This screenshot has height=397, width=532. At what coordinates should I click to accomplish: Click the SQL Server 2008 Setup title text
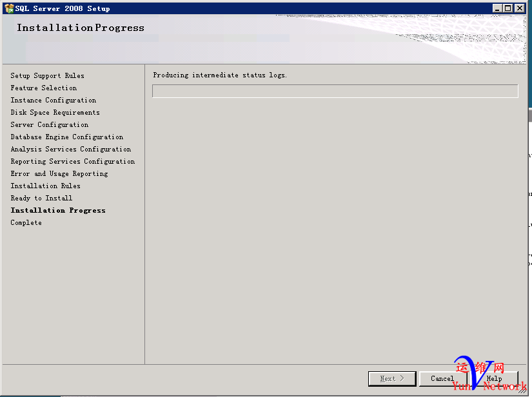[63, 8]
